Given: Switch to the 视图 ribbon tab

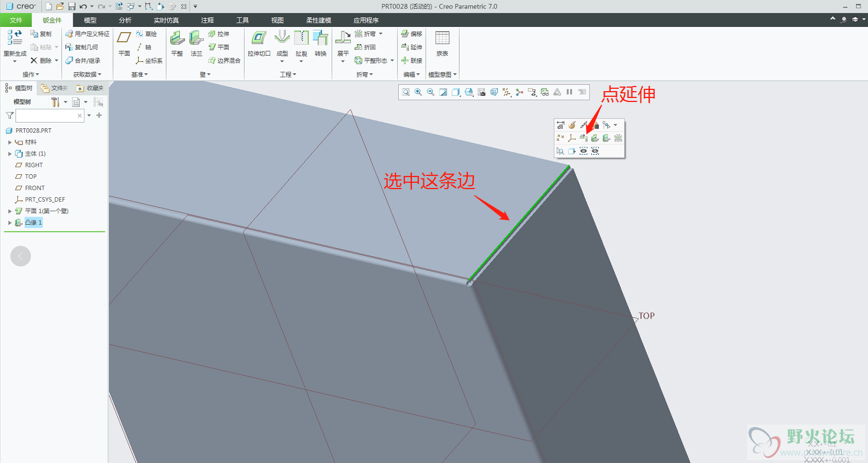Looking at the screenshot, I should [277, 20].
